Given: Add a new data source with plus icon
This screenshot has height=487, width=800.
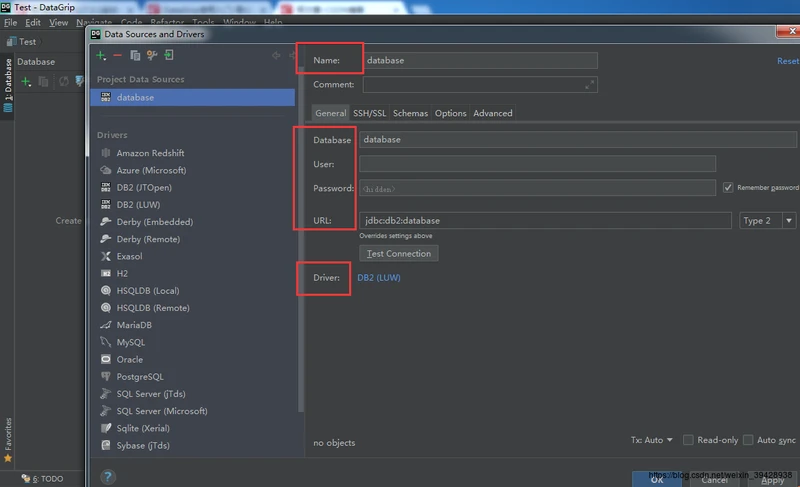Looking at the screenshot, I should (101, 55).
